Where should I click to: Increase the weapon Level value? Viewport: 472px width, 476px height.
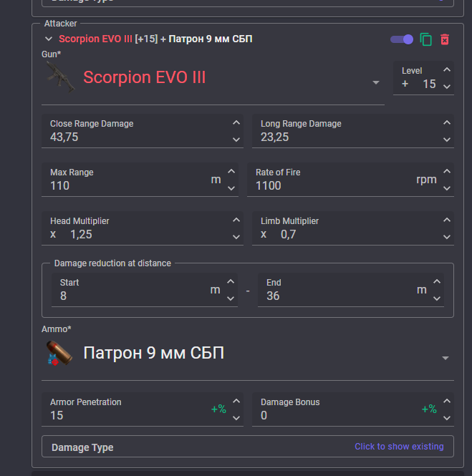(447, 70)
